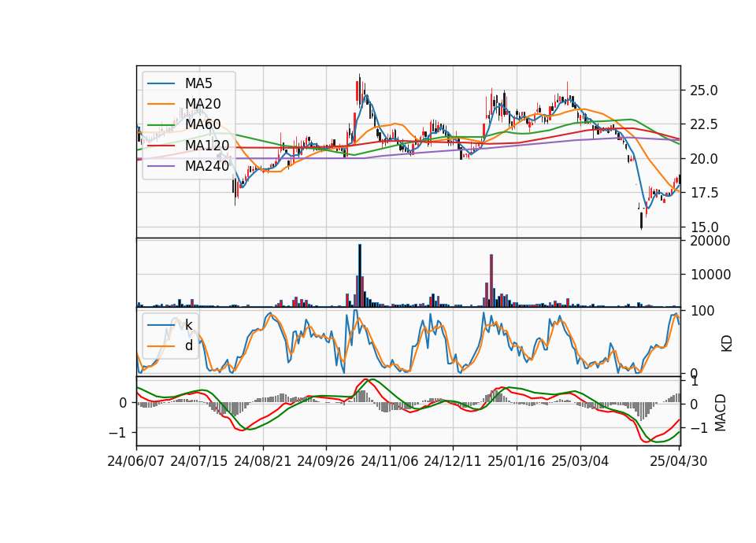756x543 pixels.
Task: Click the MA20 legend label
Action: click(x=202, y=104)
